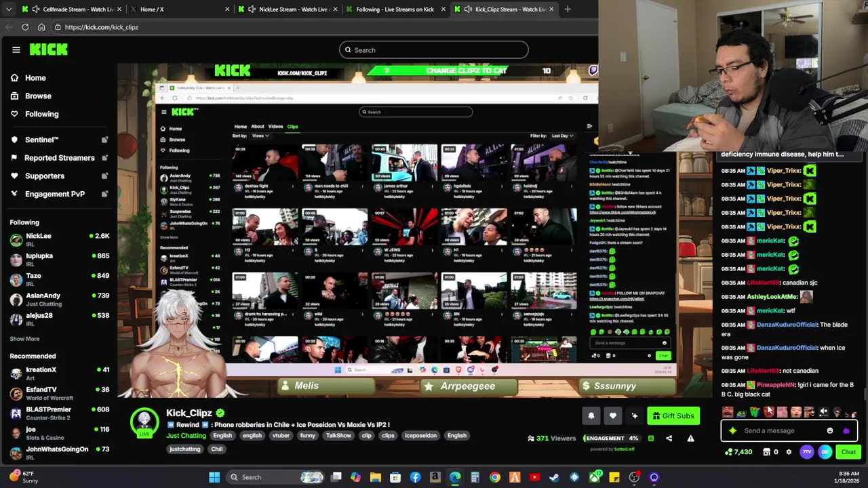Viewport: 868px width, 488px height.
Task: Click the 7,430 channel points counter
Action: [738, 452]
